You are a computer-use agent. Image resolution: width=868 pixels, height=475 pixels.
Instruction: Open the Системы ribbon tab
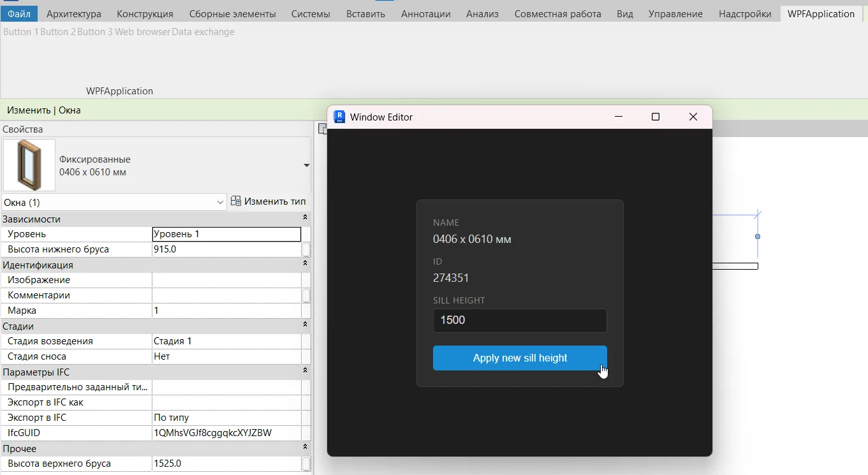[x=311, y=13]
